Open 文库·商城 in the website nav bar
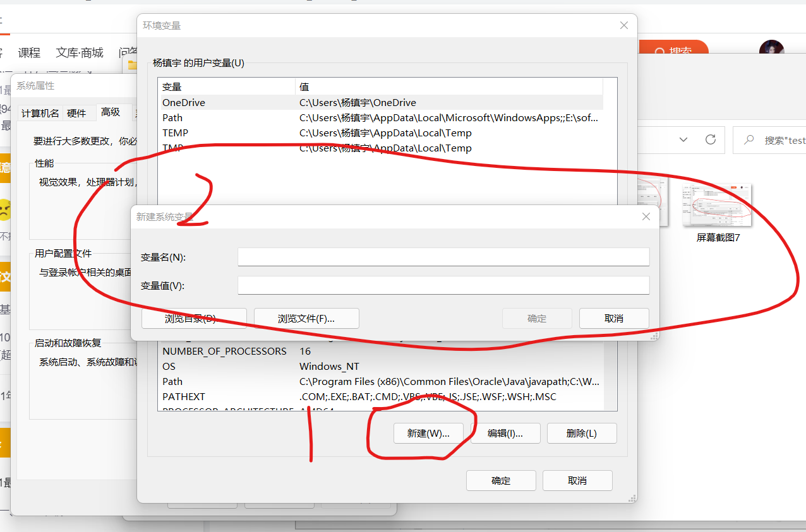This screenshot has height=532, width=806. pos(80,52)
